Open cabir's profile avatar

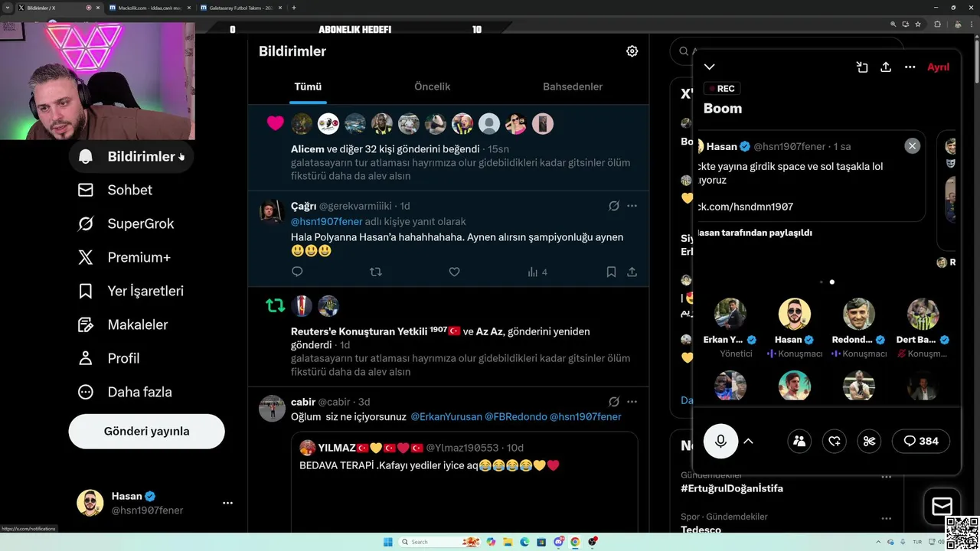pyautogui.click(x=272, y=409)
